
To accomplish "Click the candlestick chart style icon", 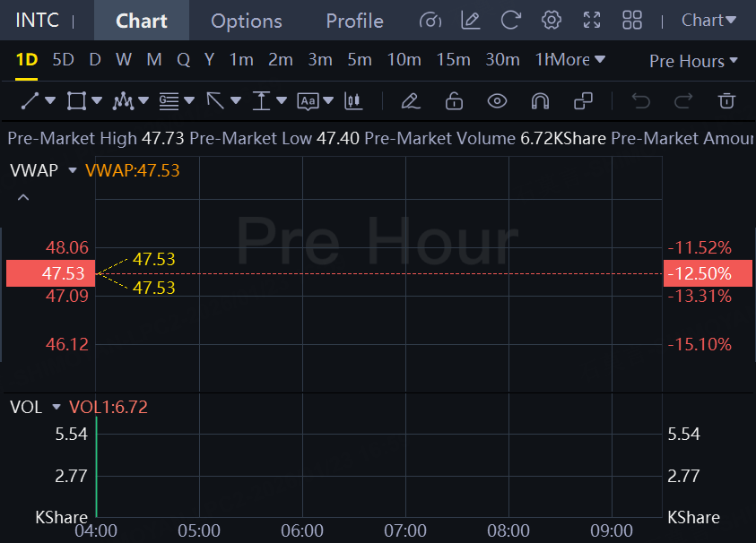I will pos(353,101).
